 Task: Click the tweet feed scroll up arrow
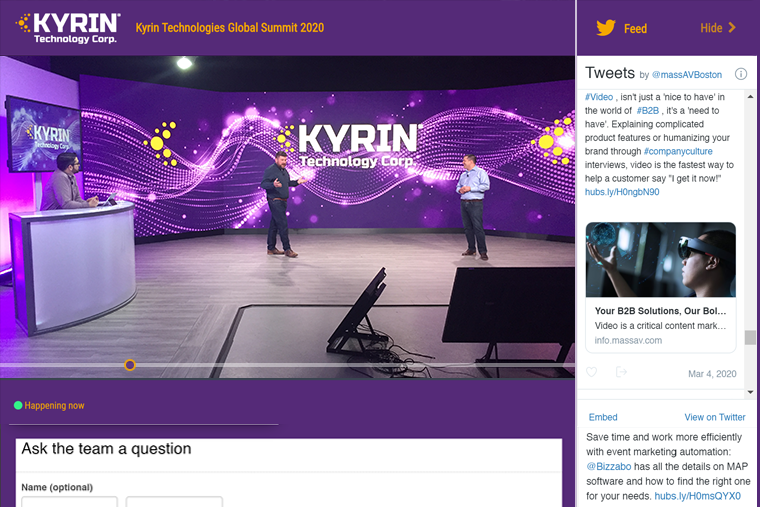[750, 97]
